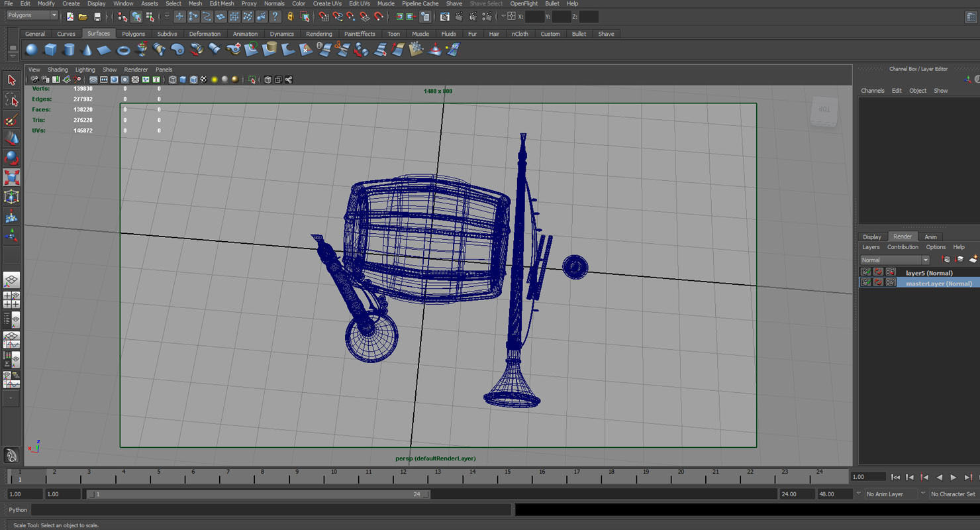Viewport: 980px width, 530px height.
Task: Click the Python command line input
Action: [x=271, y=509]
